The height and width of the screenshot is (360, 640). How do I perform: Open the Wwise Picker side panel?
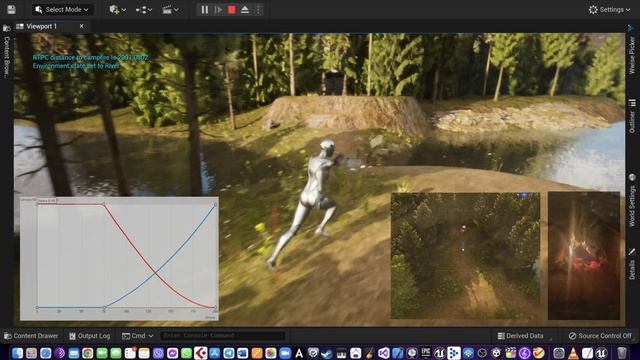click(632, 55)
